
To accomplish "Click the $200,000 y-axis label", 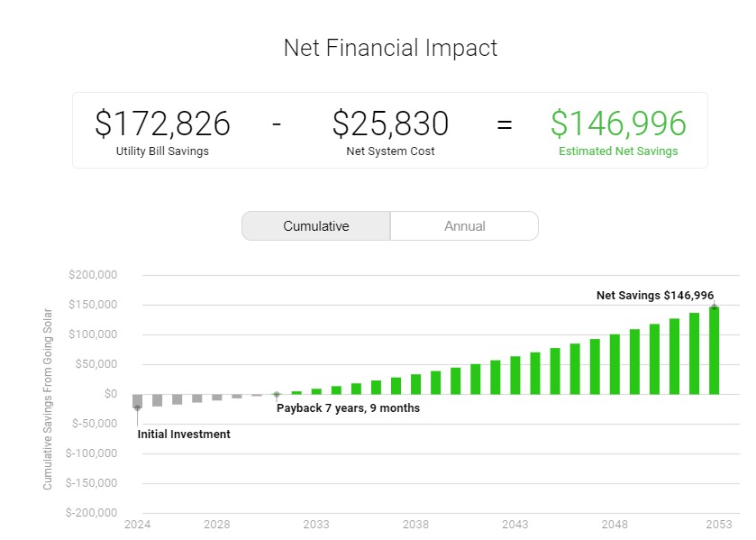I will [93, 275].
